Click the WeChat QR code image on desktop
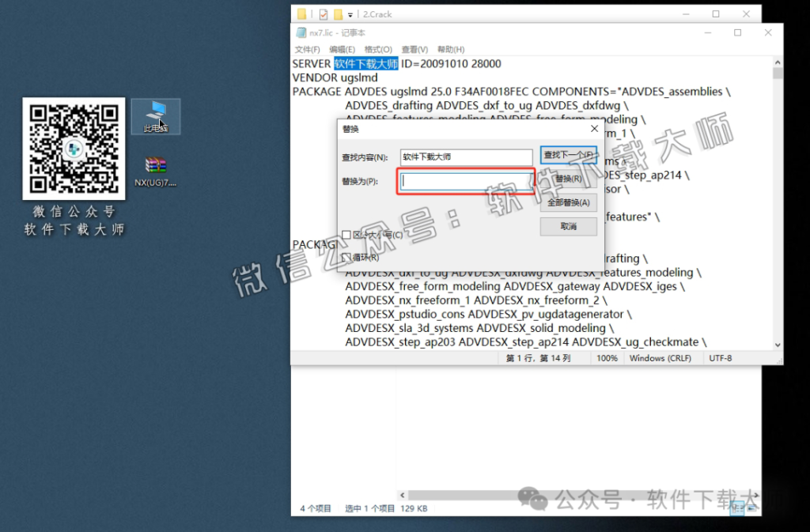Image resolution: width=810 pixels, height=532 pixels. click(x=74, y=148)
